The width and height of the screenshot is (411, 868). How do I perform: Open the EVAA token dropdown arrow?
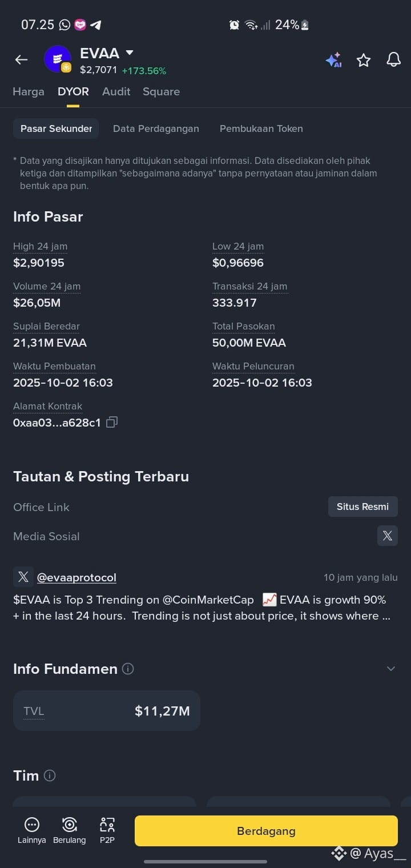[130, 53]
